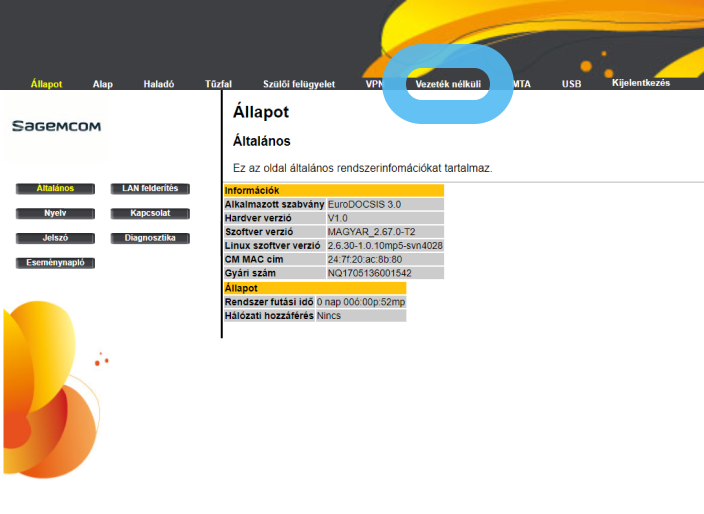Screen dimensions: 704x514
Task: Switch to the MTA tab
Action: coord(521,85)
